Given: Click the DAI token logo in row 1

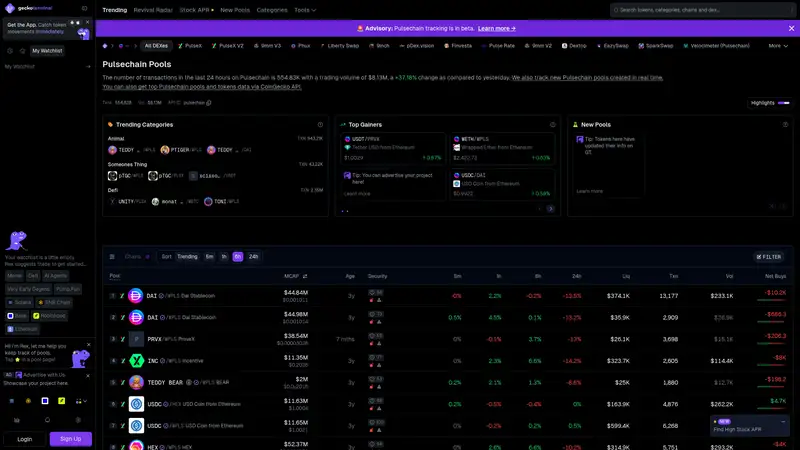Looking at the screenshot, I should (x=136, y=296).
